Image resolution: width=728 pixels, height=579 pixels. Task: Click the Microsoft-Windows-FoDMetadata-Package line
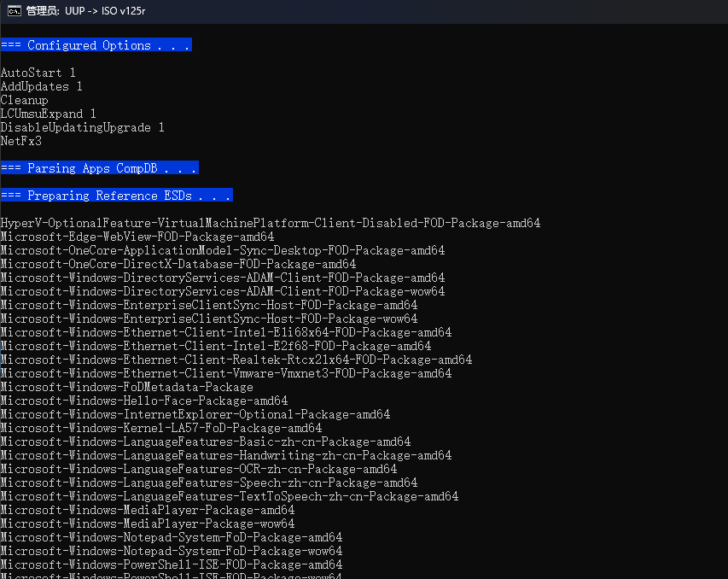point(127,387)
